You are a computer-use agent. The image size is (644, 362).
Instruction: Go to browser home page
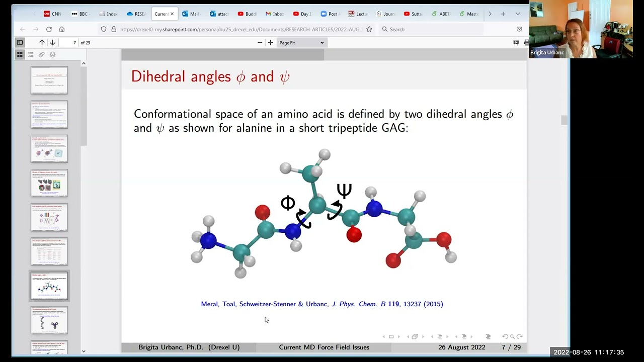pyautogui.click(x=62, y=29)
